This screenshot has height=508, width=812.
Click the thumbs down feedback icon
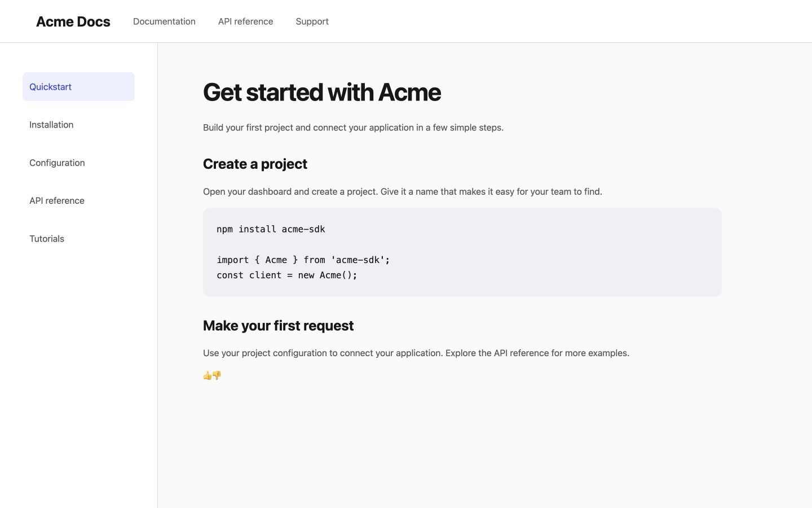(217, 375)
